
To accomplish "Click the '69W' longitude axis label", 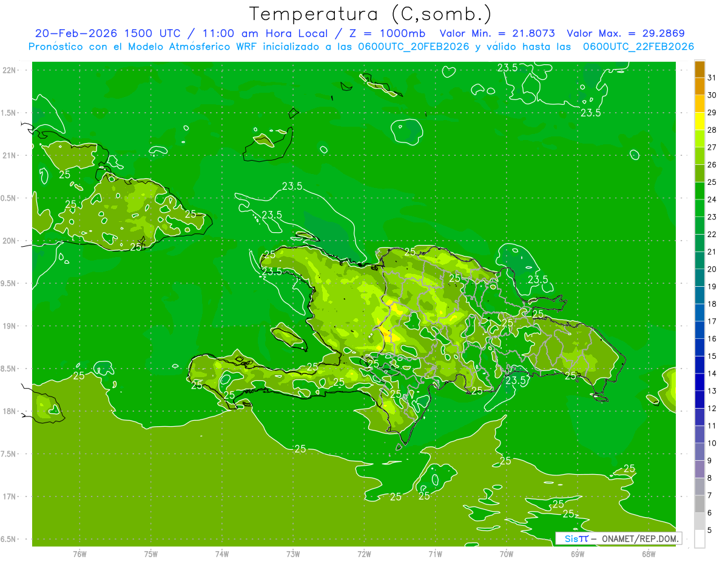I will coord(577,554).
